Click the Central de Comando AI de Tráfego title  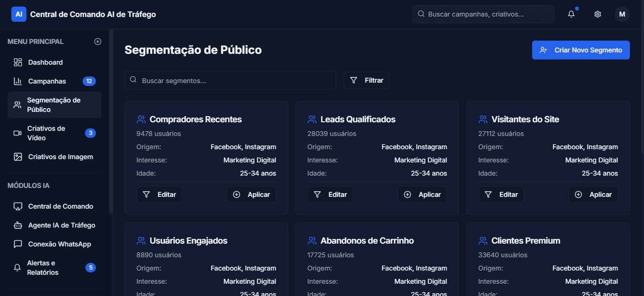[93, 14]
